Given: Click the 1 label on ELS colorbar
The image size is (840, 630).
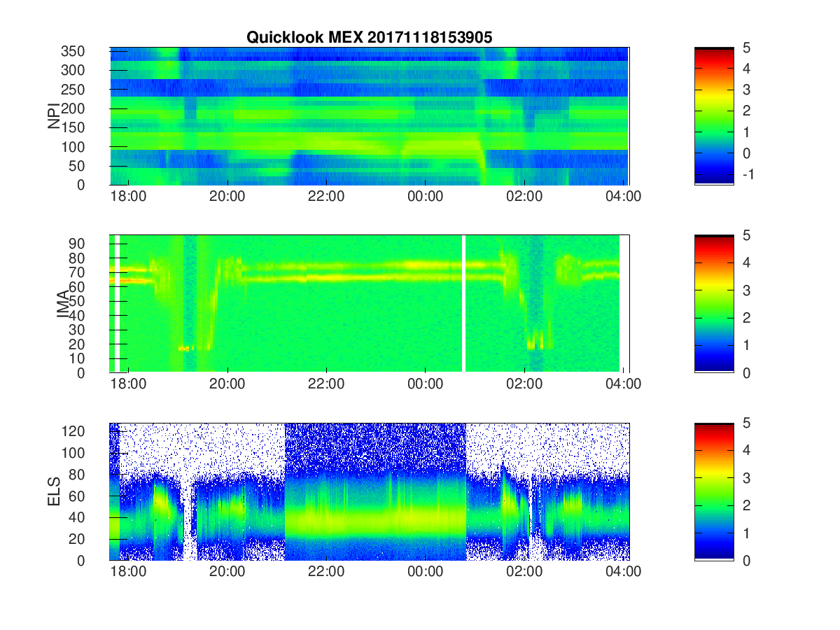Looking at the screenshot, I should click(x=747, y=533).
